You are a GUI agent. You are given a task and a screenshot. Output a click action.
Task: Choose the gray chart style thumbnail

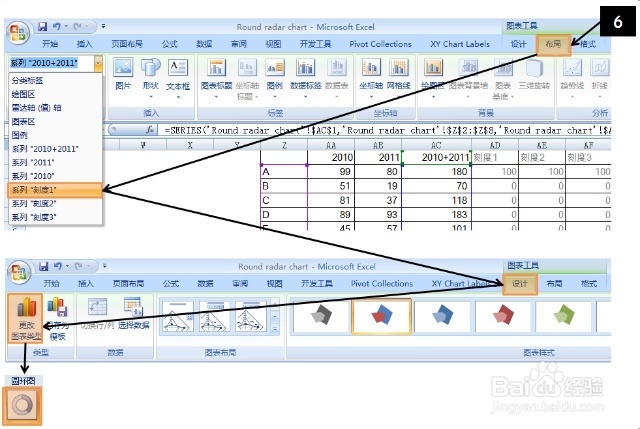pos(321,316)
